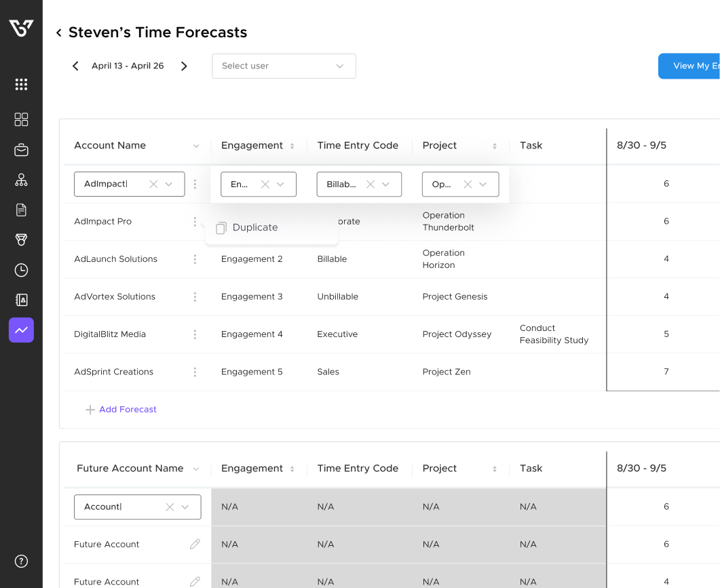Go to next date range after April 26

(x=184, y=66)
